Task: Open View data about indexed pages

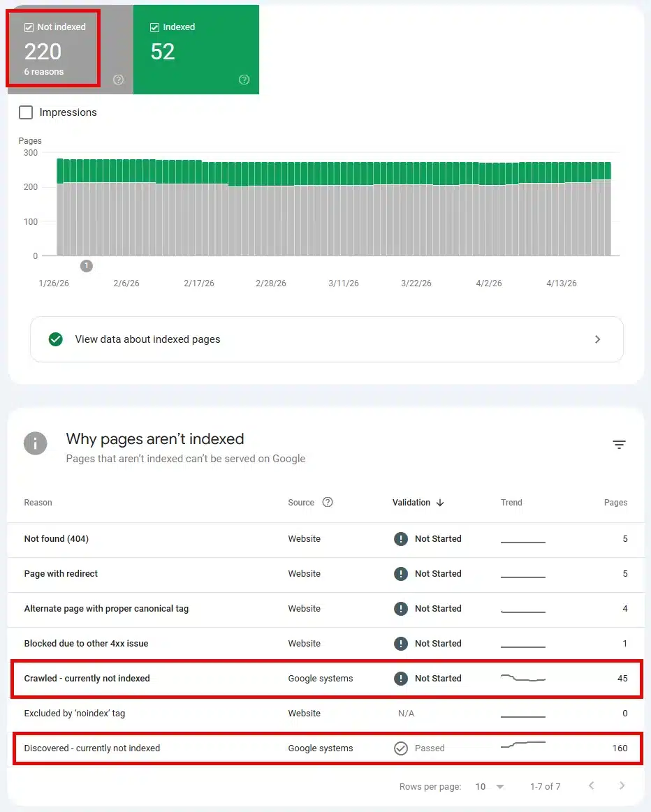Action: point(327,339)
